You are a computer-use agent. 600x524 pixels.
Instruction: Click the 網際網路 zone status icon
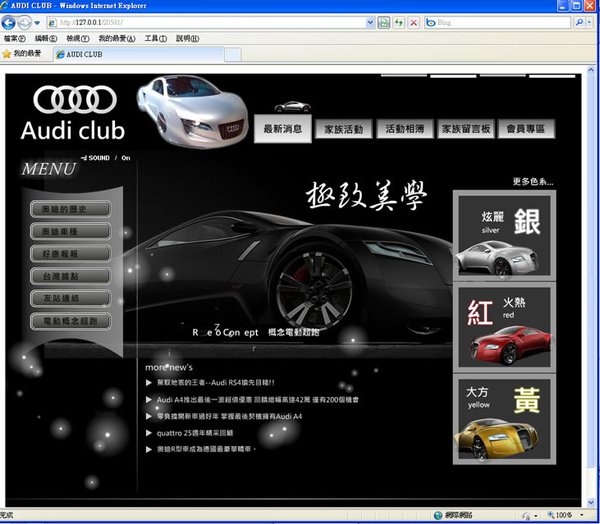pyautogui.click(x=438, y=515)
